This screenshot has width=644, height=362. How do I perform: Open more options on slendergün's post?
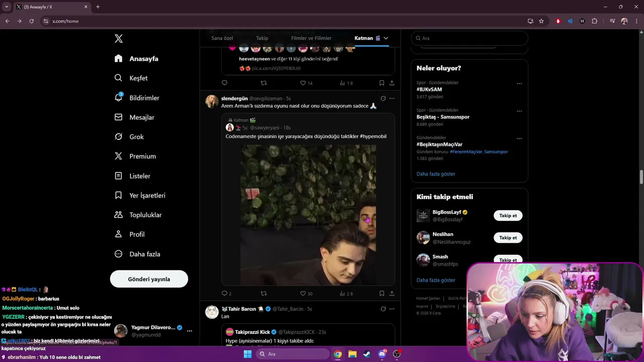click(392, 99)
